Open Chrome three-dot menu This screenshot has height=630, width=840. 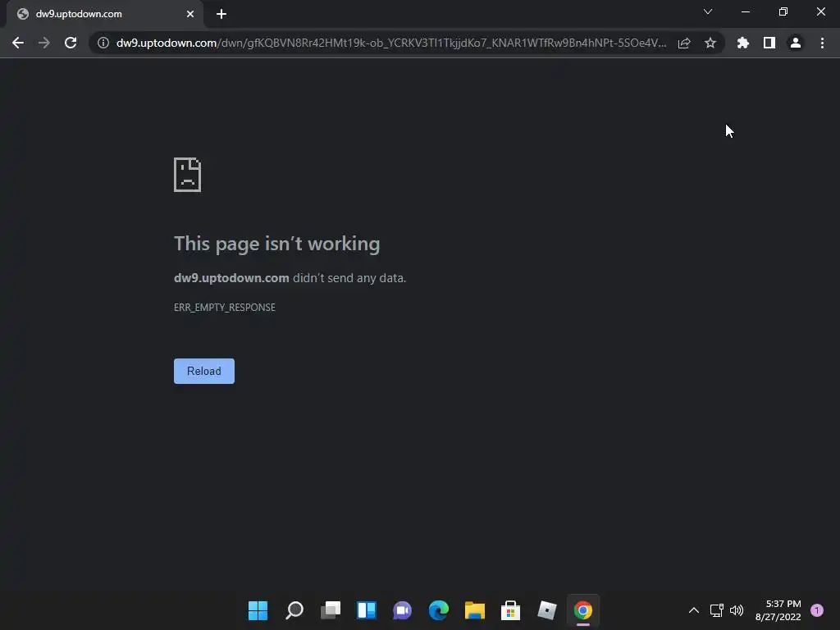822,43
